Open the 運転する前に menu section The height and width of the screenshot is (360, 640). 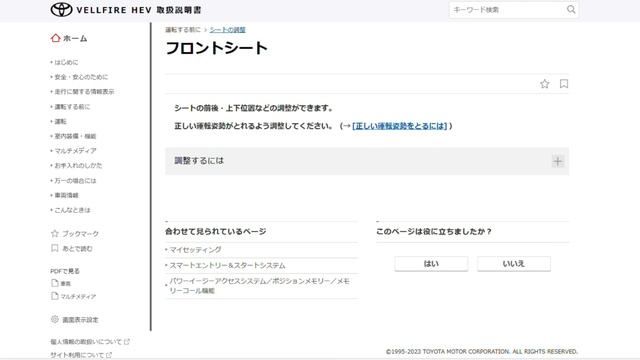click(x=72, y=107)
